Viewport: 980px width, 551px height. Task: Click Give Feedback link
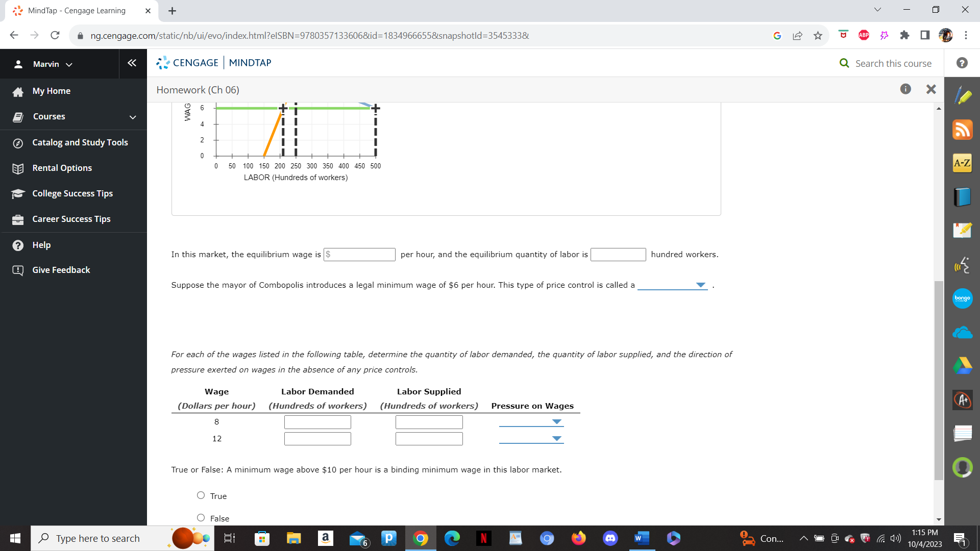tap(61, 270)
